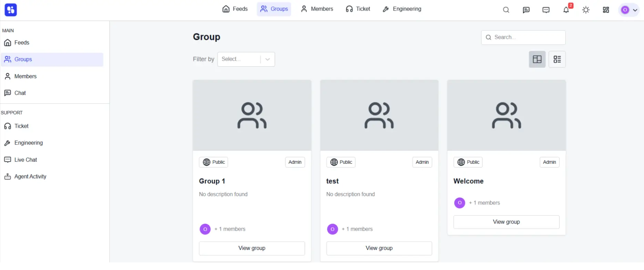
Task: Open the live chat bubble icon in header
Action: (546, 10)
